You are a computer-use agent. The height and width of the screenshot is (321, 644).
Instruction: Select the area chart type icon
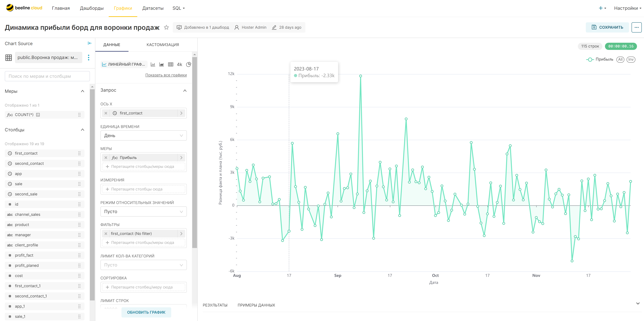[x=161, y=64]
